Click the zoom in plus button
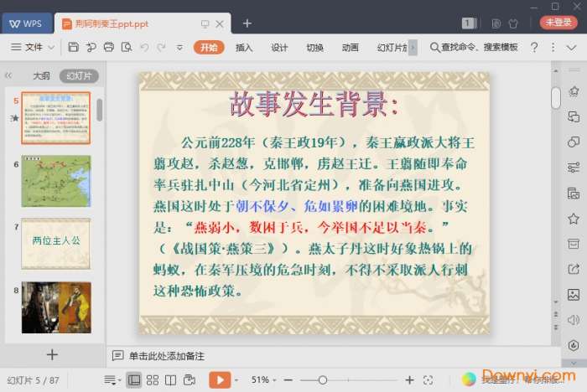587x392 pixels. [409, 380]
